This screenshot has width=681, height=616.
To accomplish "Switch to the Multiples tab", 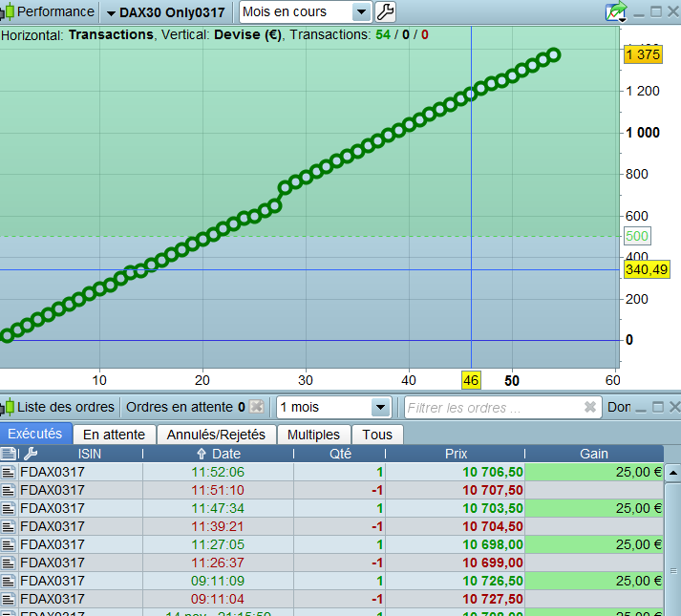I will [313, 435].
